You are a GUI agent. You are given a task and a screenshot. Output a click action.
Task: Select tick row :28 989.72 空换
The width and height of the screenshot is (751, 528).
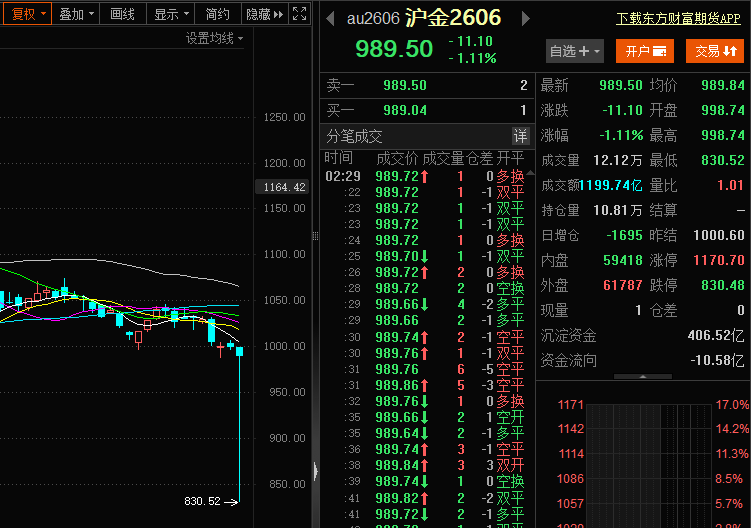(x=424, y=288)
